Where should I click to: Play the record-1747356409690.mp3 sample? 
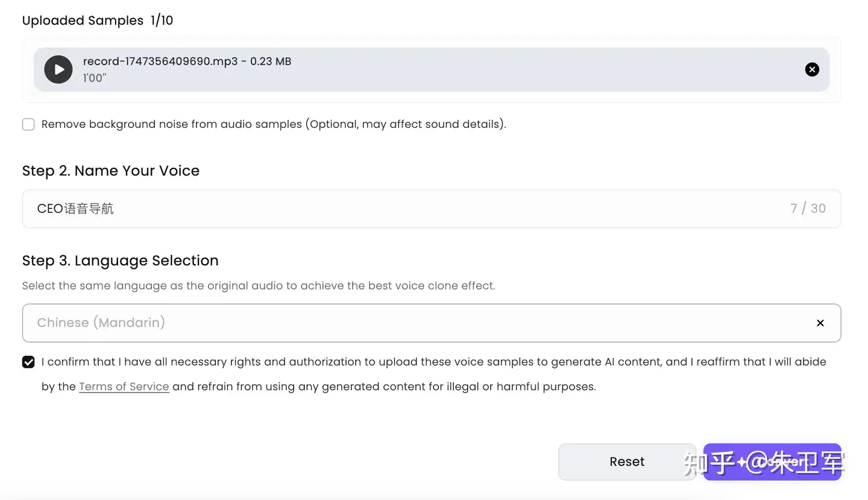58,69
